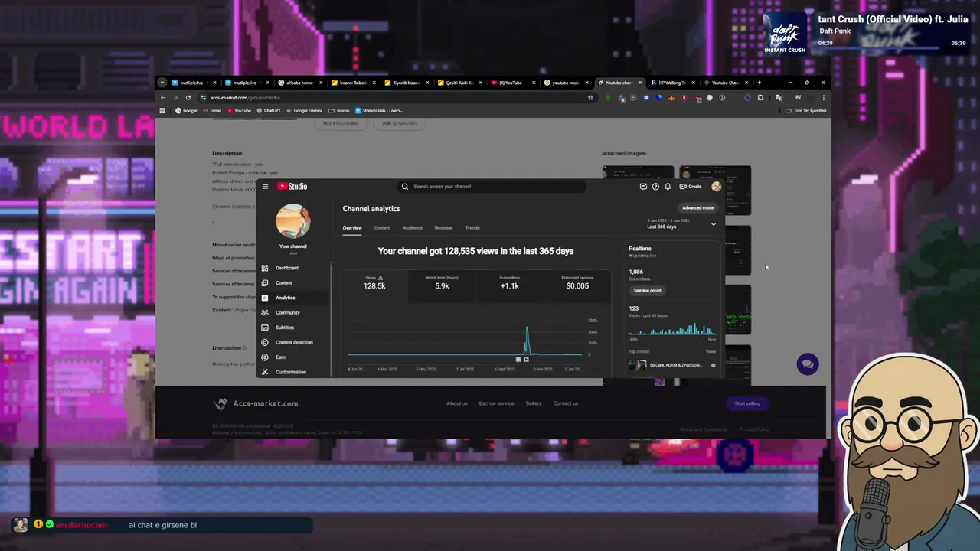Image resolution: width=980 pixels, height=551 pixels.
Task: Click the YouTube Studio logo
Action: pyautogui.click(x=292, y=186)
